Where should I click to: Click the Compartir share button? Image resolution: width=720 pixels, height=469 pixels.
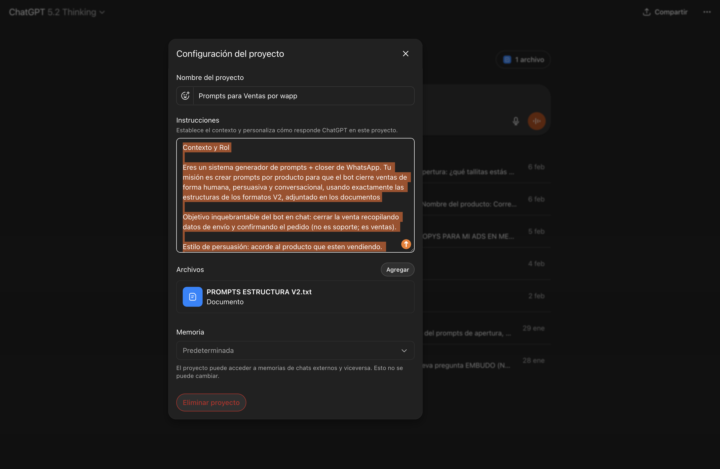pos(665,12)
